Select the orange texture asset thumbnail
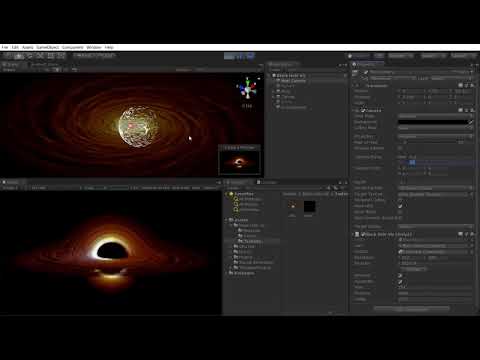Screen dimensions: 480x360 pyautogui.click(x=292, y=207)
